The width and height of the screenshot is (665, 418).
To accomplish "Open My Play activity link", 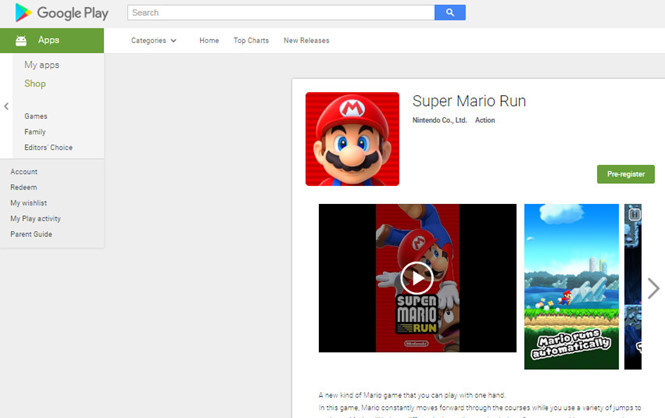I will [35, 219].
